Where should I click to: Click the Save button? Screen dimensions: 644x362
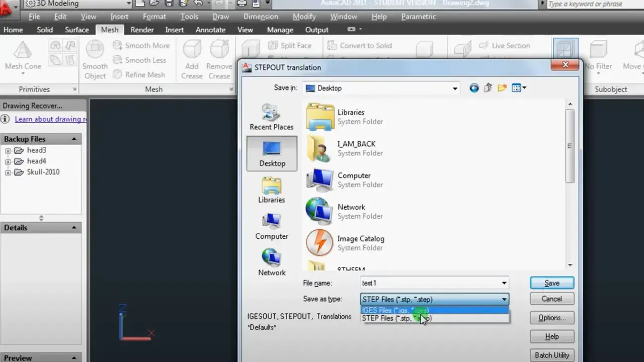(551, 283)
